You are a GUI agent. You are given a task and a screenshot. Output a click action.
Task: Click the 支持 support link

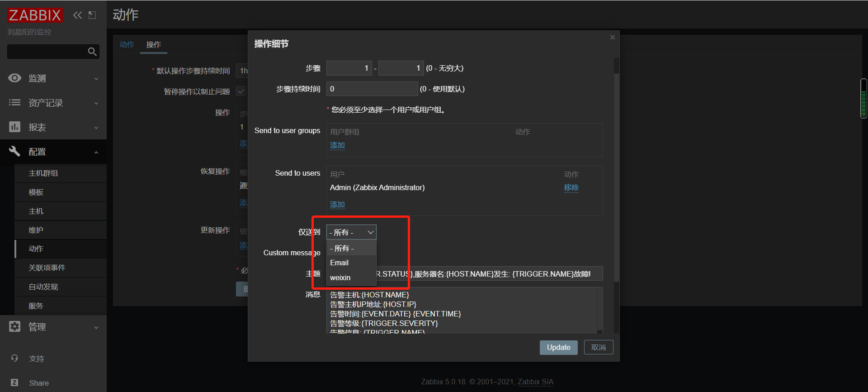click(x=37, y=359)
